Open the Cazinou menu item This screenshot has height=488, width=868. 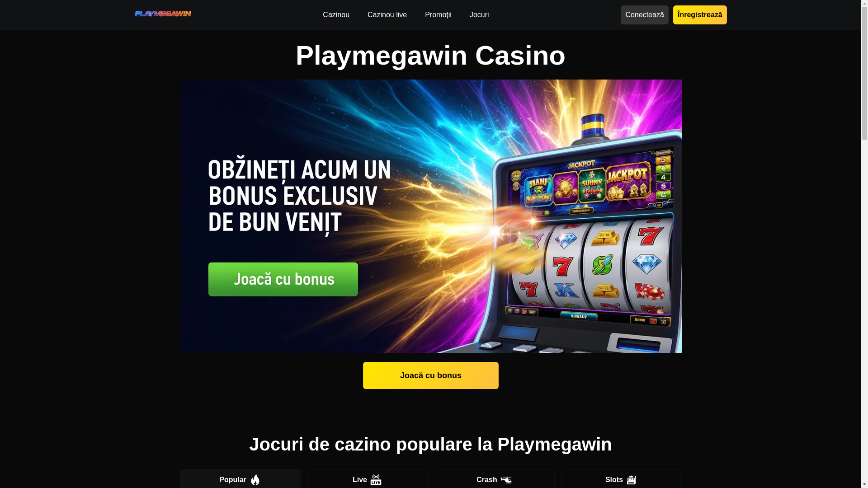click(x=336, y=15)
